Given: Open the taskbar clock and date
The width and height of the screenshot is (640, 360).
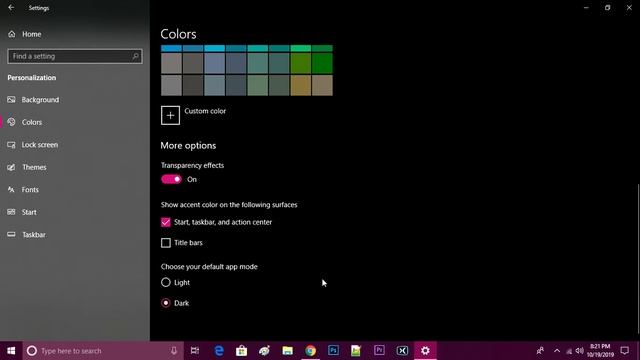Looking at the screenshot, I should [x=600, y=351].
